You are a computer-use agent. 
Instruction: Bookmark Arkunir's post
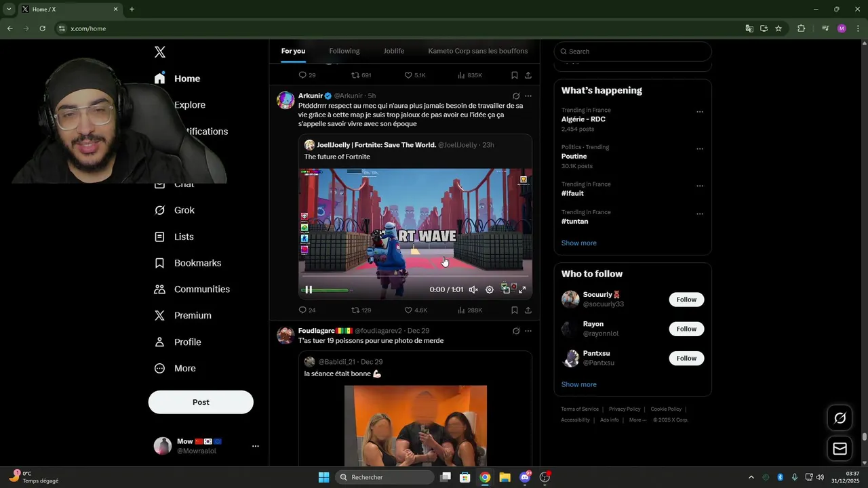(x=514, y=310)
